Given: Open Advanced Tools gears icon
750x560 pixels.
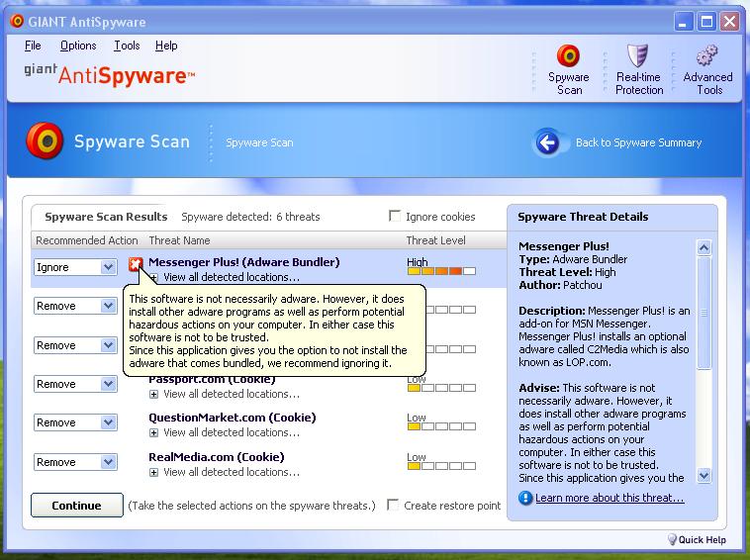Looking at the screenshot, I should click(x=706, y=55).
